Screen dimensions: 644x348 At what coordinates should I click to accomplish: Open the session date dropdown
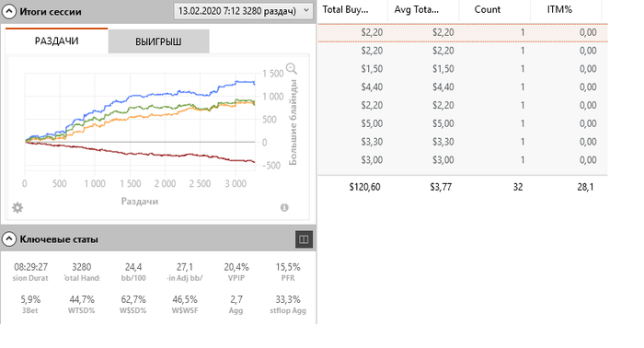coord(243,11)
